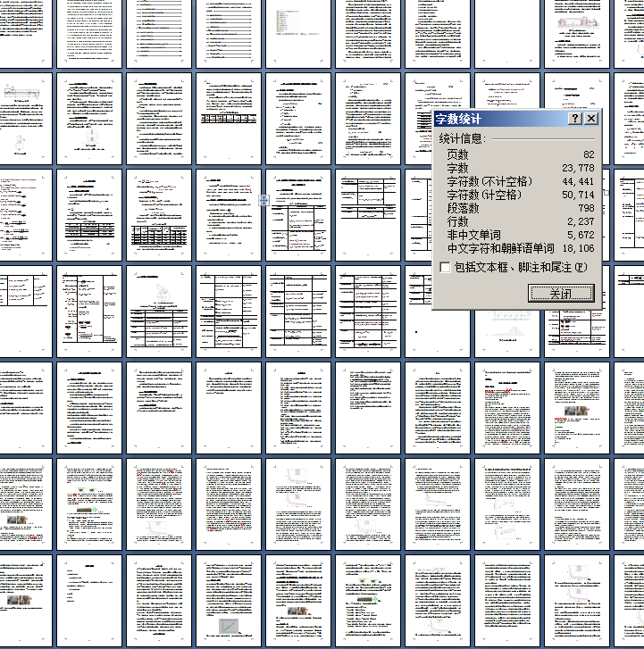Open the top-row page with small green image
644x649 pixels.
(x=298, y=33)
